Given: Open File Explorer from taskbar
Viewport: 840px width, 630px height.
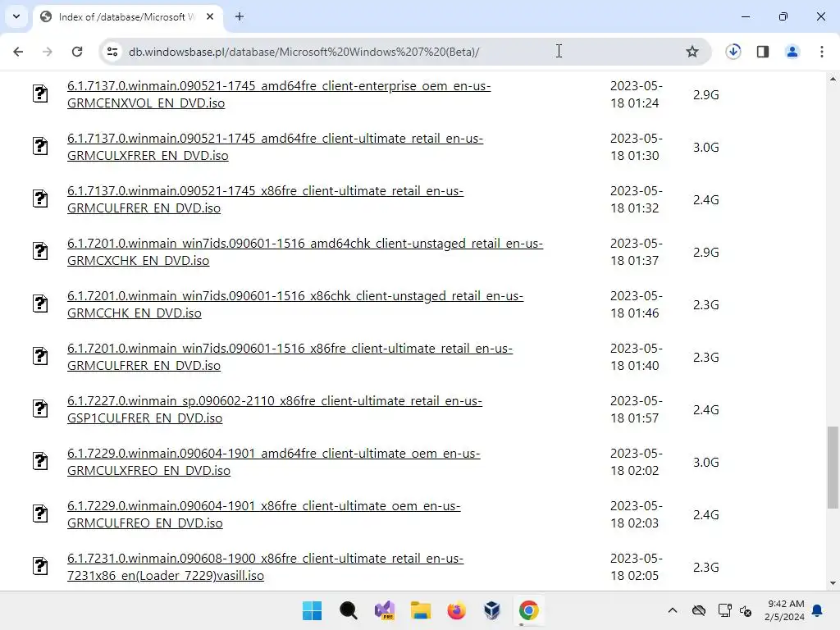Looking at the screenshot, I should pyautogui.click(x=421, y=610).
